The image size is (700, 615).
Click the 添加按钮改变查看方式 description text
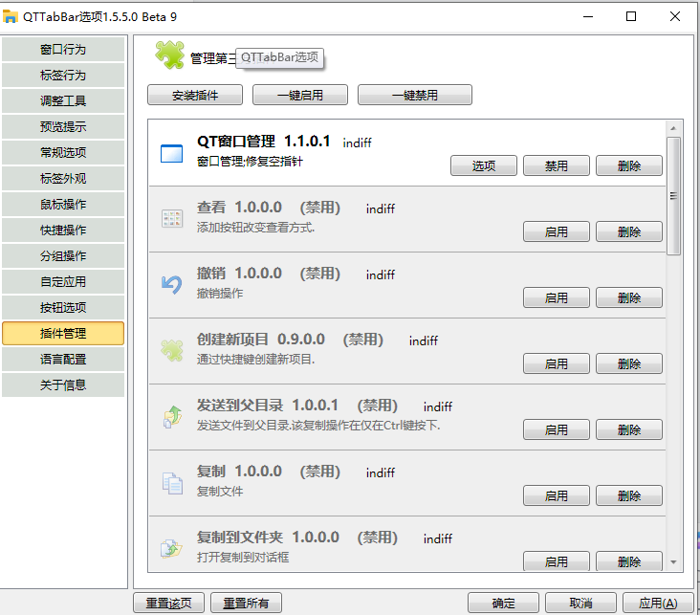[x=255, y=228]
